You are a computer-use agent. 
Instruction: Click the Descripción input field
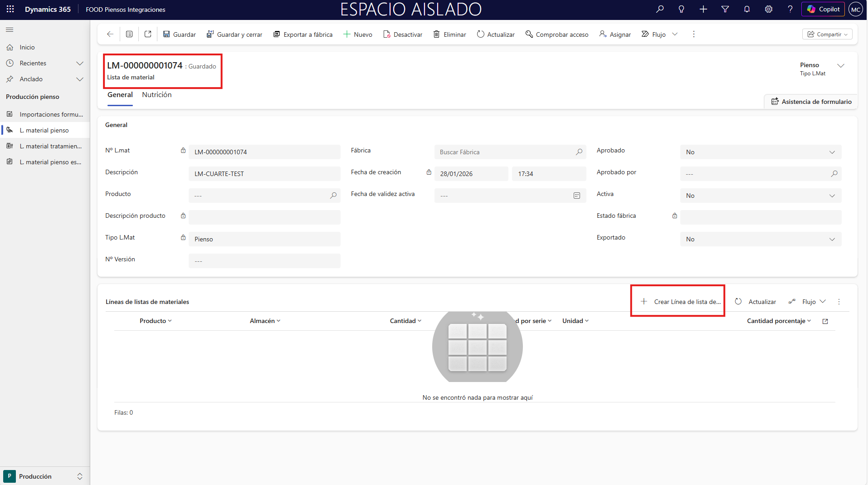tap(264, 174)
